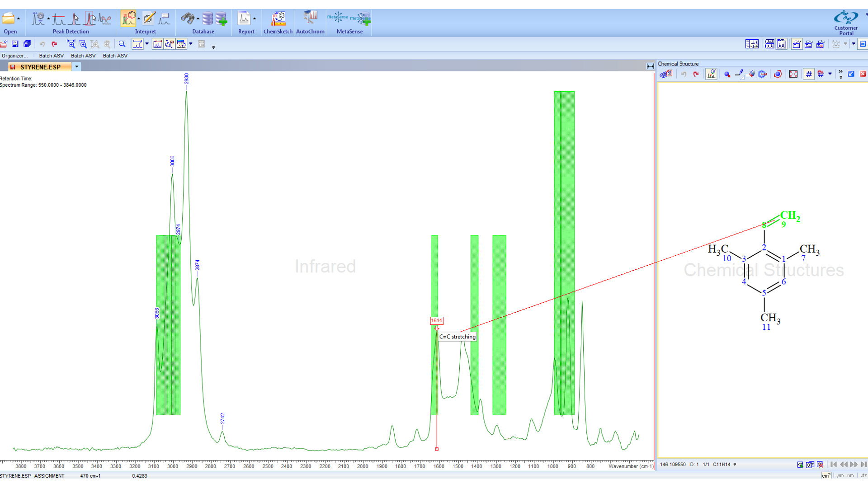868x488 pixels.
Task: Toggle the show-table-of-peaks toolbar button
Action: click(x=181, y=44)
